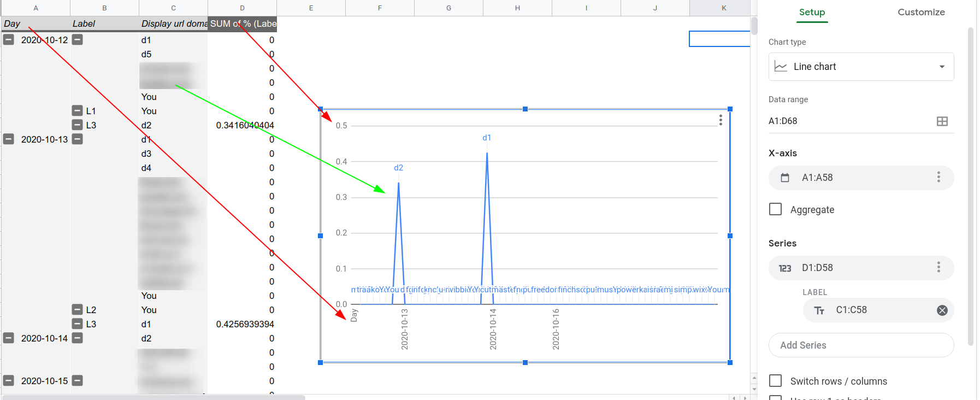980x400 pixels.
Task: Select the Setup tab
Action: [812, 12]
